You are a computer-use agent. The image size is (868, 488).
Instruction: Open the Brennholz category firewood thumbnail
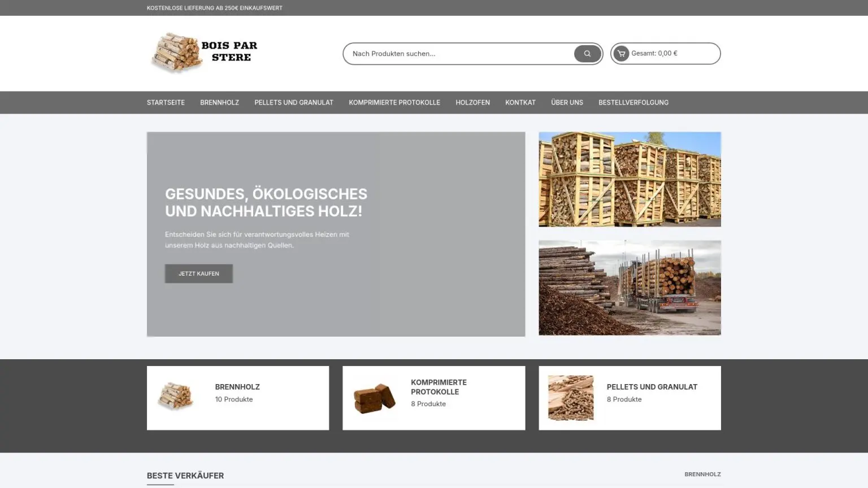[175, 396]
